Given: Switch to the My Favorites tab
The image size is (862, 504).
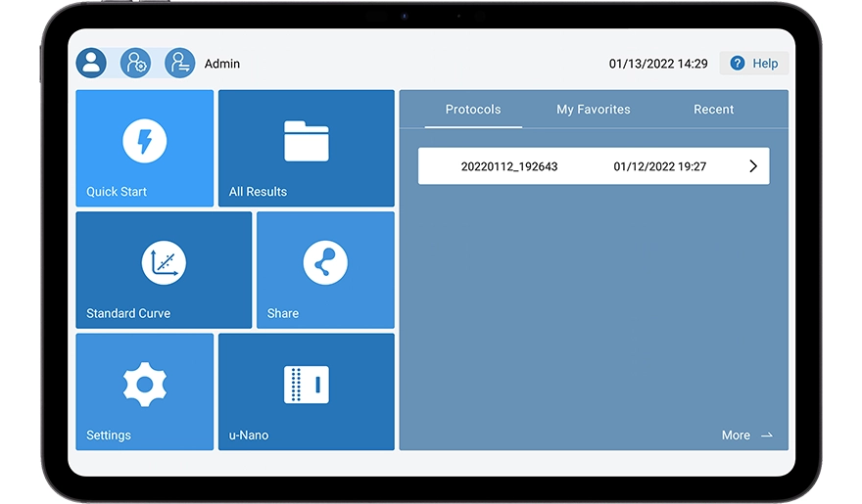Looking at the screenshot, I should click(x=594, y=110).
